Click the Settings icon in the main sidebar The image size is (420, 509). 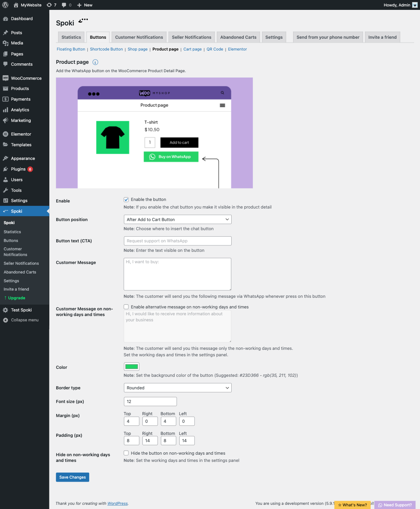(6, 201)
